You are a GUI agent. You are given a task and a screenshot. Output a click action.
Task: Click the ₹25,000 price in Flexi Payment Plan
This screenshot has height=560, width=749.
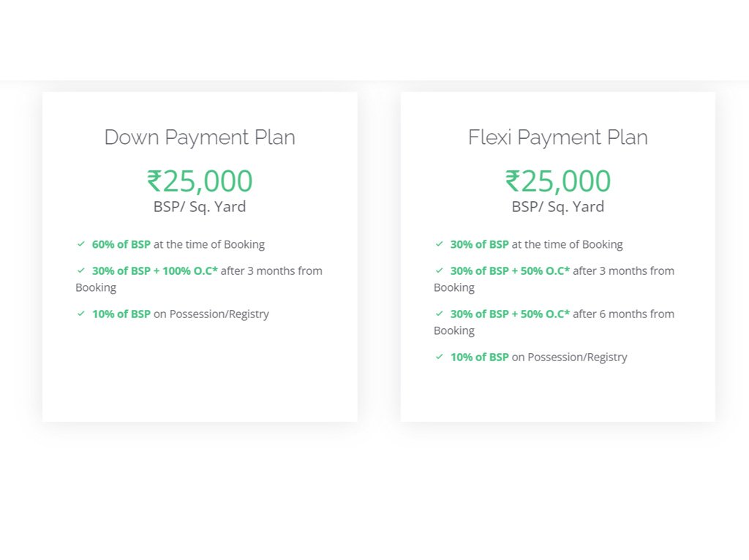click(557, 181)
